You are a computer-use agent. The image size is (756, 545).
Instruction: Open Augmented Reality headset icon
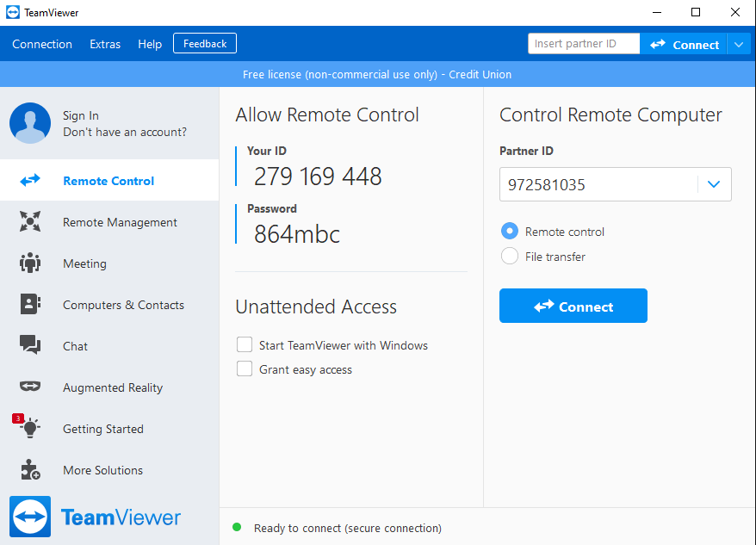pos(30,386)
